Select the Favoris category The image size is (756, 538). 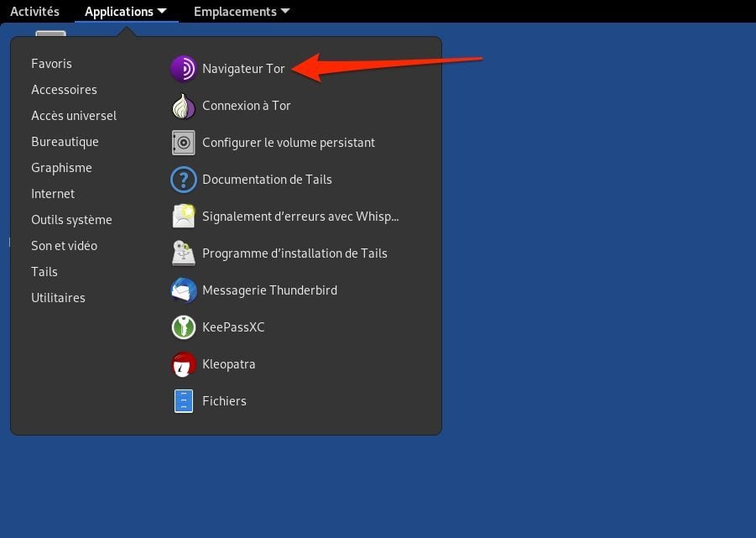pyautogui.click(x=51, y=64)
